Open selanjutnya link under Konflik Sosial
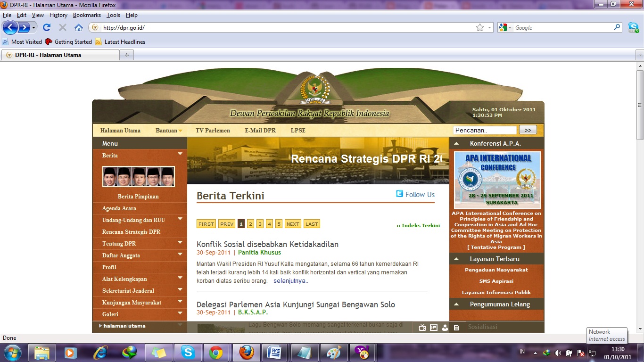 tap(290, 281)
